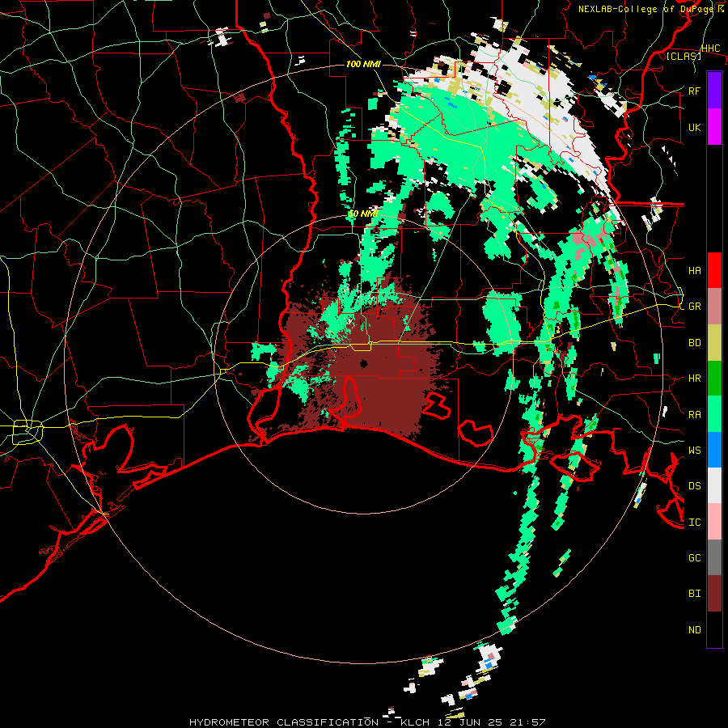Image resolution: width=728 pixels, height=728 pixels.
Task: Click the UK magenta legend swatch
Action: pos(714,127)
